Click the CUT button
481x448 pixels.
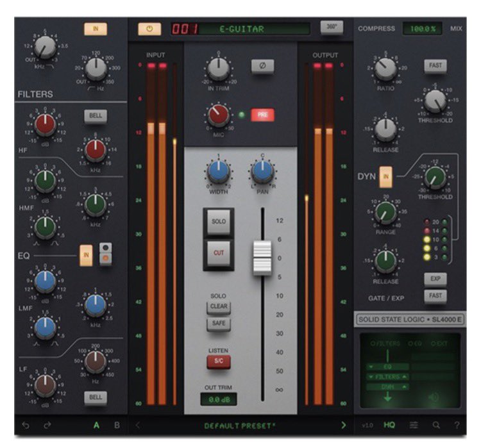click(219, 253)
